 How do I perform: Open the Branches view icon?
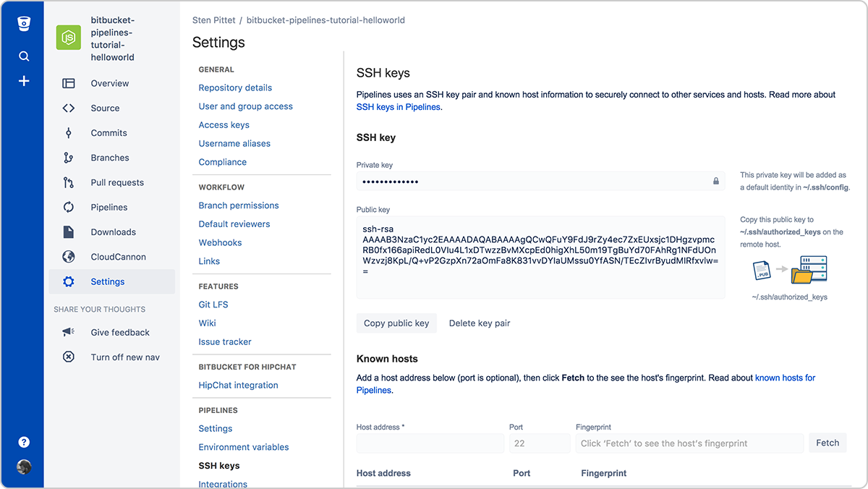pos(68,158)
